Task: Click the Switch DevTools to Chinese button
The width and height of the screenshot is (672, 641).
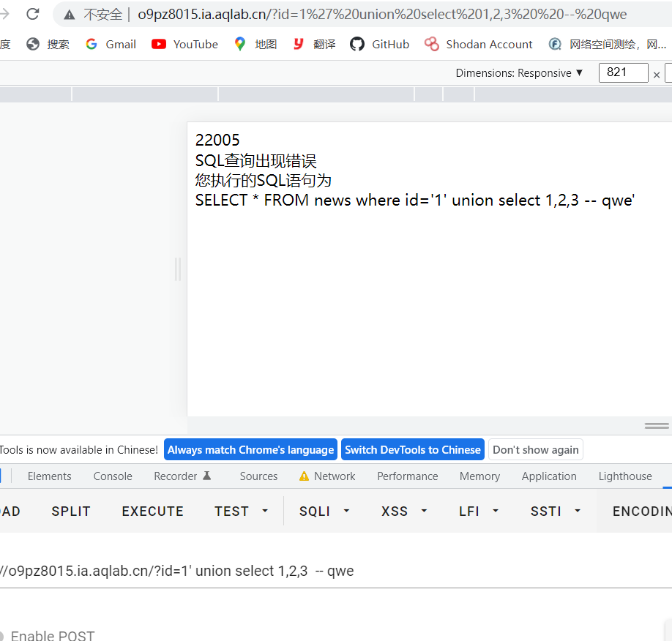Action: (x=412, y=449)
